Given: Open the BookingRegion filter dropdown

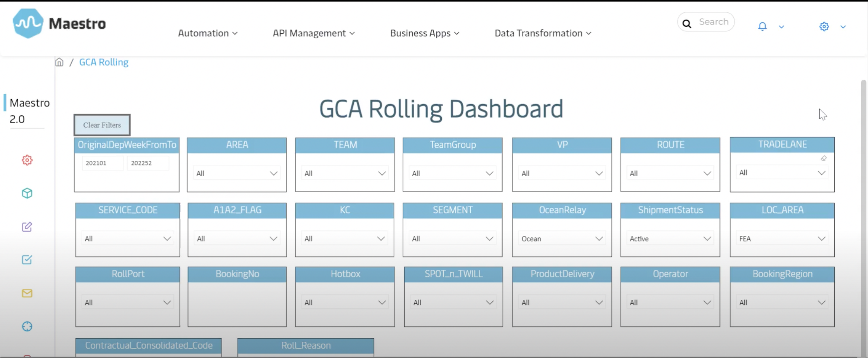Looking at the screenshot, I should 782,302.
